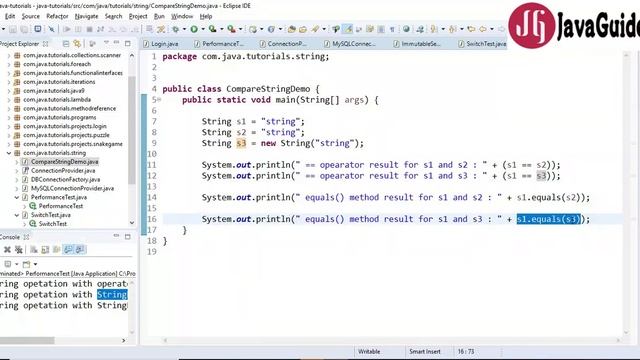Toggle Mark Occurrences highlighter icon
Viewport: 640px width, 360px height.
348,29
